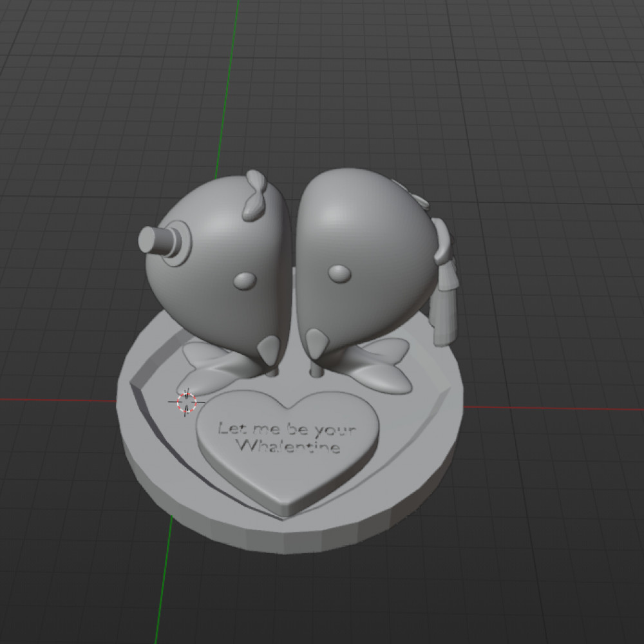Click the left whale's eye
Viewport: 644px width, 644px height.
[x=245, y=281]
